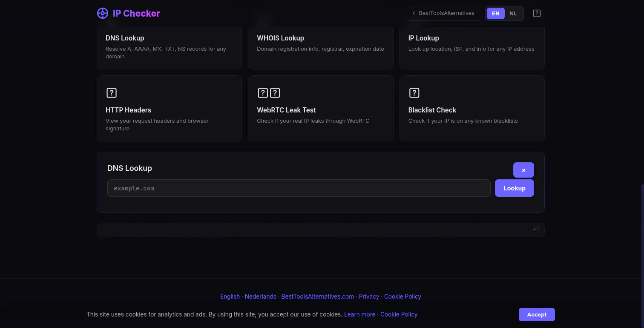Click the IP Checker title text
The width and height of the screenshot is (644, 328).
136,13
